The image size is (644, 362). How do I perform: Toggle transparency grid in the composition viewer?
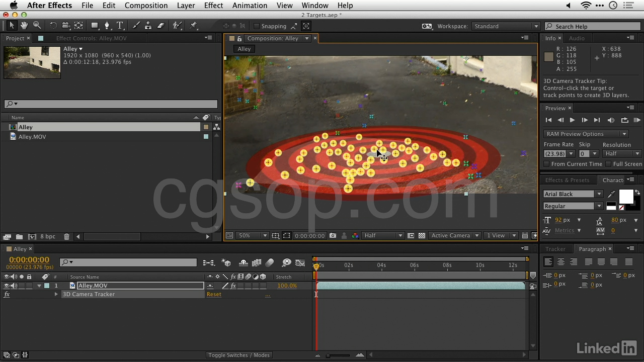(x=422, y=235)
